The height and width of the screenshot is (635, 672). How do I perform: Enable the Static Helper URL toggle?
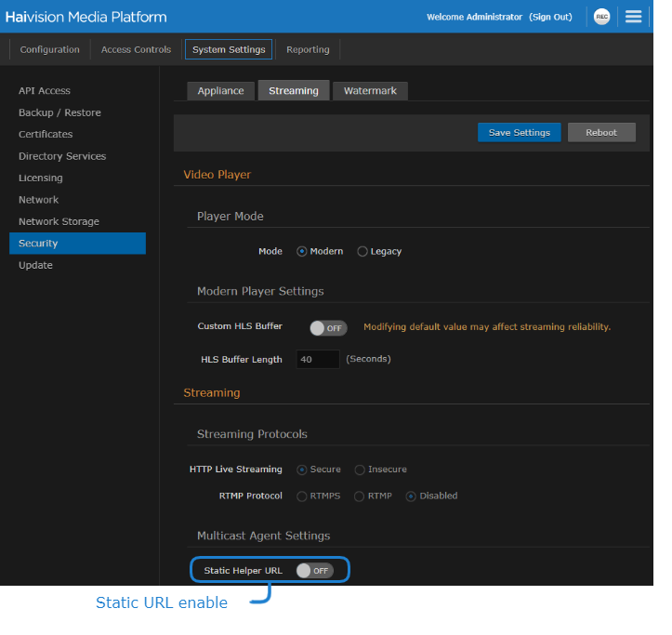click(314, 570)
